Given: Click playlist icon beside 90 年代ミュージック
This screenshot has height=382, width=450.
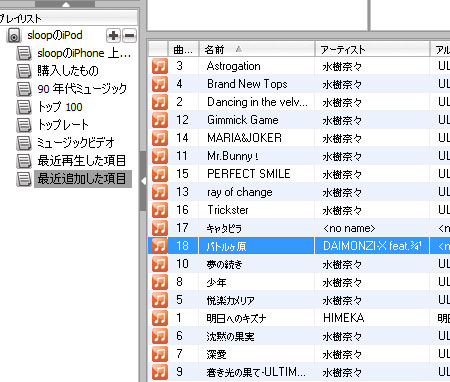Looking at the screenshot, I should (24, 89).
